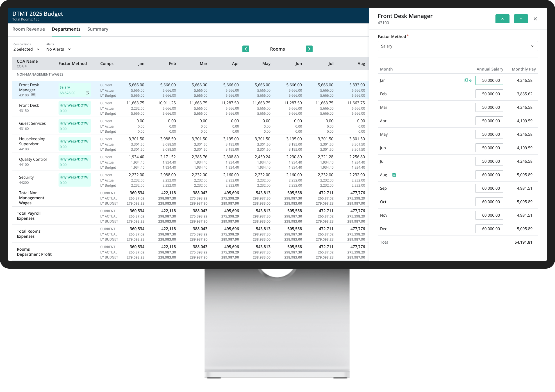Select the Housekeeping Supervisor row name
555x392 pixels.
32,141
